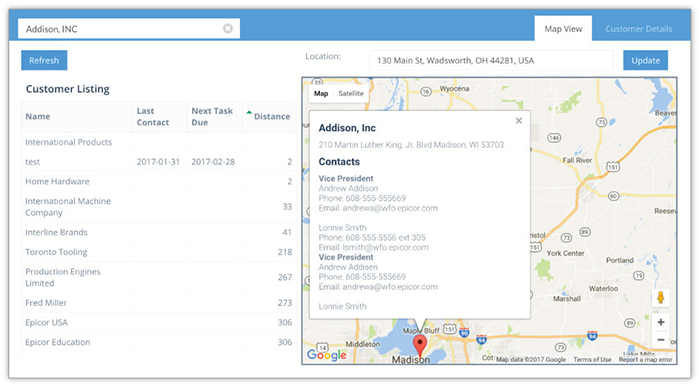Select Fred Miller customer
This screenshot has height=387, width=700.
(158, 303)
